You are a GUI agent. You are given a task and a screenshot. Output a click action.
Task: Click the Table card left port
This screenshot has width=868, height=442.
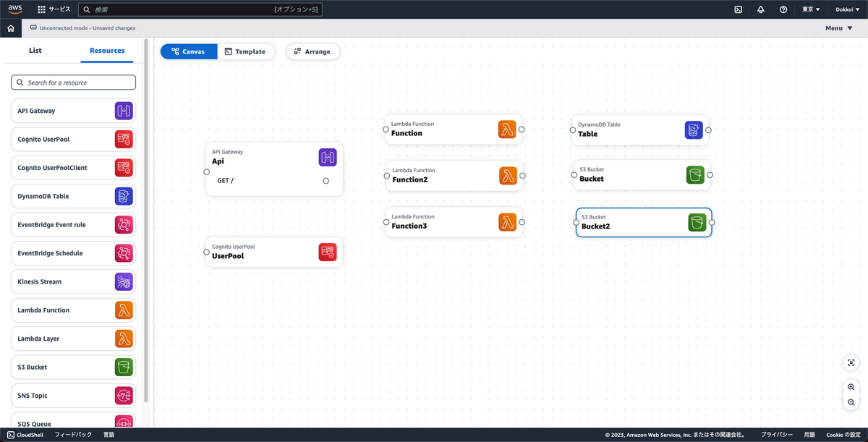tap(572, 130)
